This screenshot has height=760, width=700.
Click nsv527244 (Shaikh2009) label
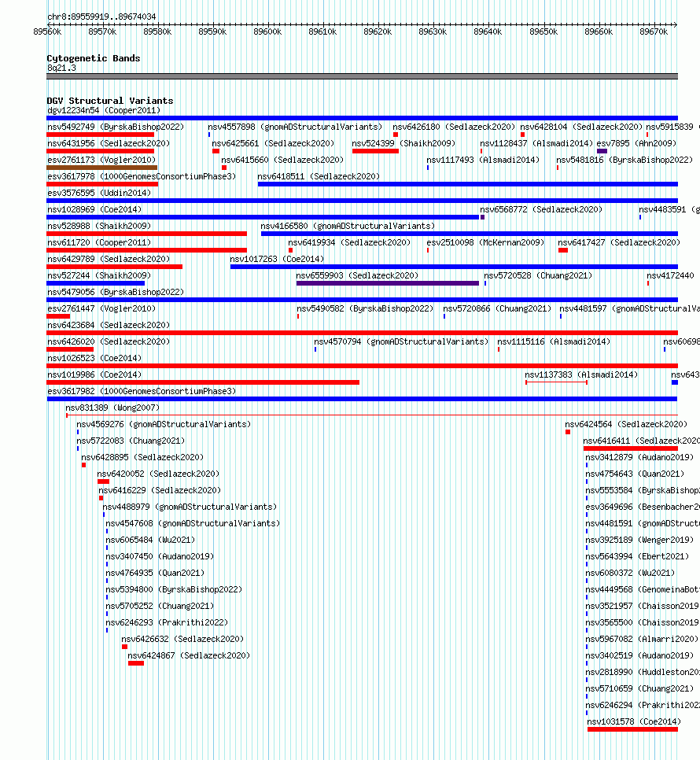[99, 275]
